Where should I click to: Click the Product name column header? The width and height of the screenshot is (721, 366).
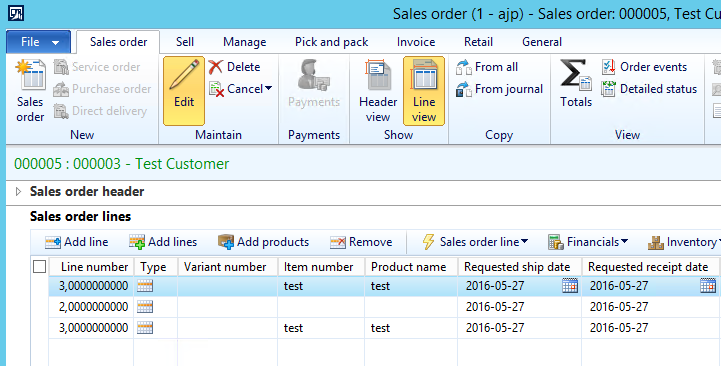coord(411,267)
